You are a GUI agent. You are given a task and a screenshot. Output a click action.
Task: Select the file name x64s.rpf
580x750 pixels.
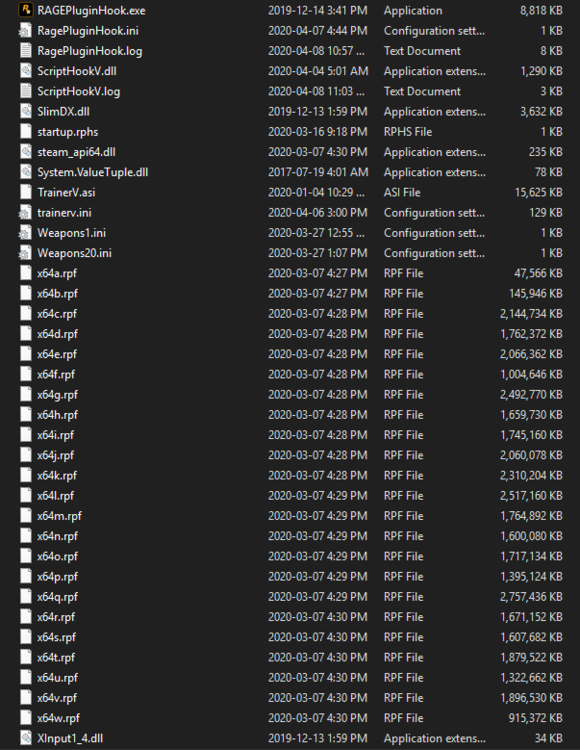[56, 637]
